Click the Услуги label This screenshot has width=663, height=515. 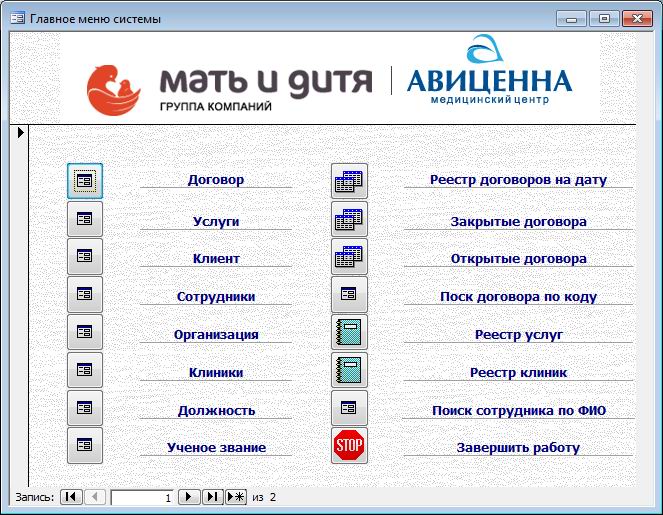tap(216, 222)
